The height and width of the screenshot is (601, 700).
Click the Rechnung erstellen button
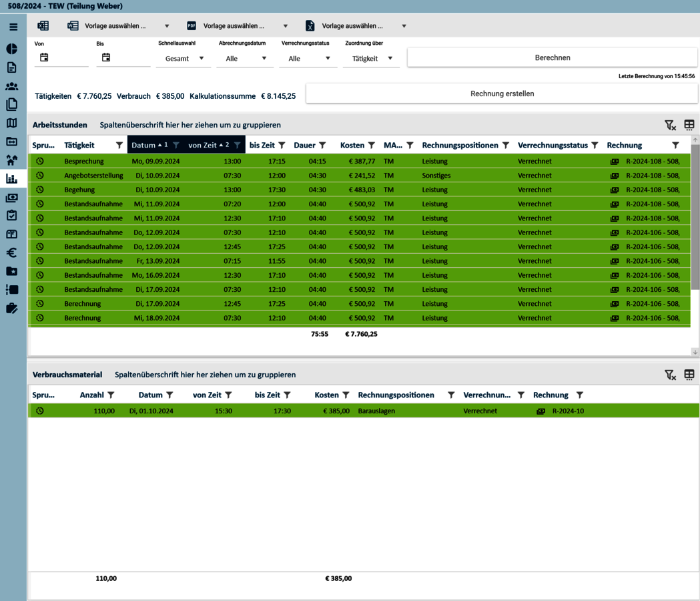[502, 93]
